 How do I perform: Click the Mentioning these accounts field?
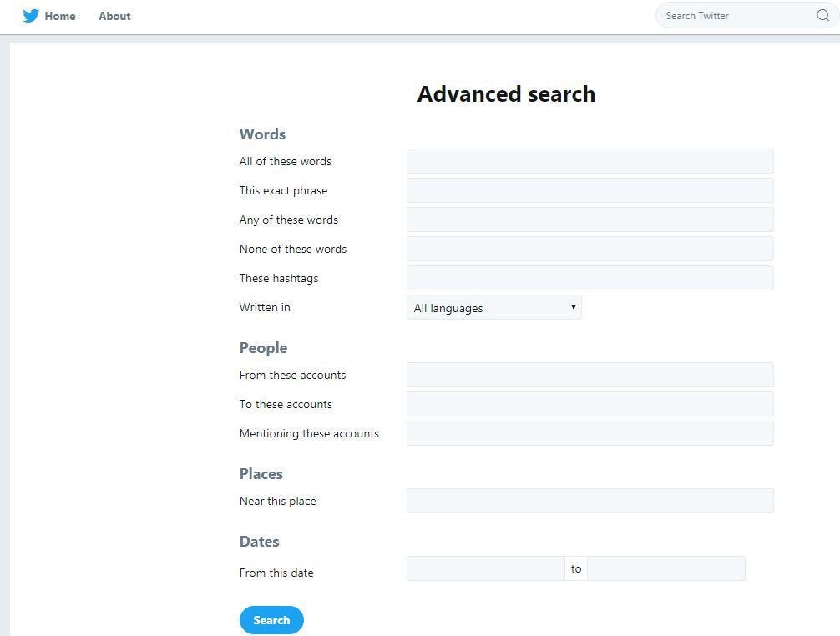pos(590,433)
